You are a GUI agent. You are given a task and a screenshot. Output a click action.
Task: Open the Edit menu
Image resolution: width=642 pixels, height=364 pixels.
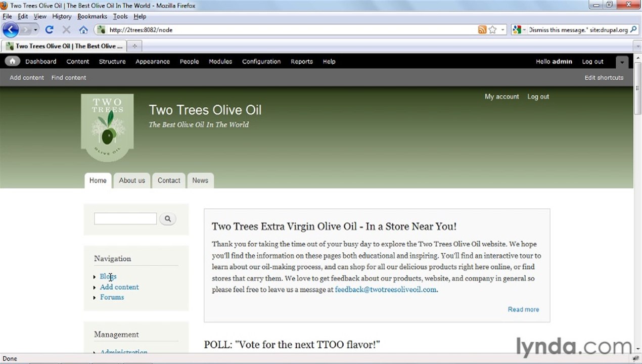coord(23,16)
